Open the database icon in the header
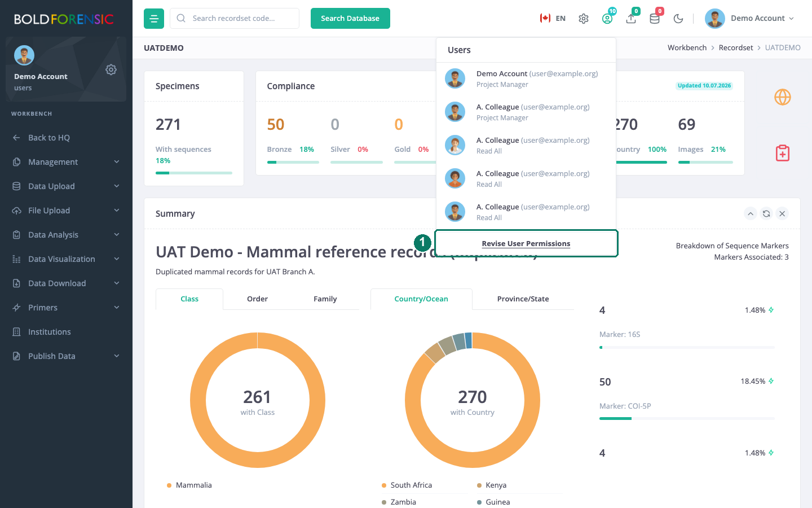 (655, 19)
